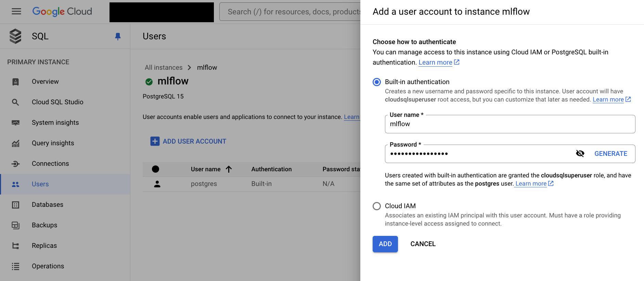Click external link icon after authentication Learn more
The image size is (644, 281).
[456, 62]
